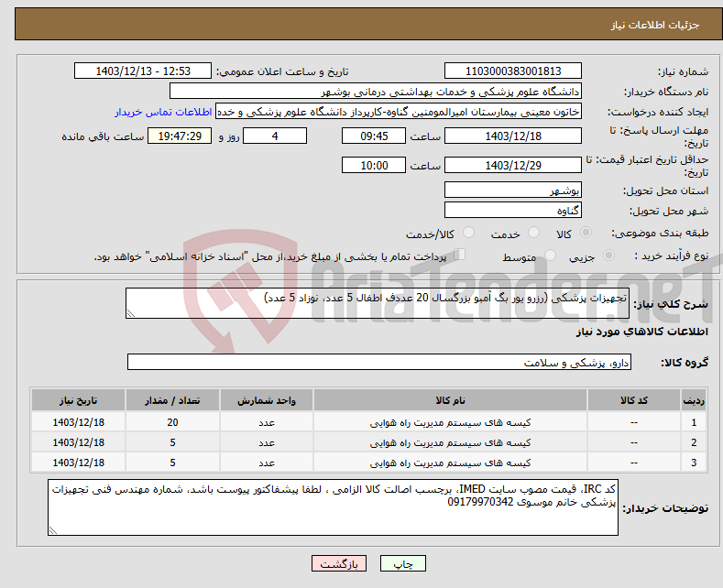Viewport: 723px width, 588px height.
Task: Select the کالا radio button
Action: pyautogui.click(x=586, y=233)
